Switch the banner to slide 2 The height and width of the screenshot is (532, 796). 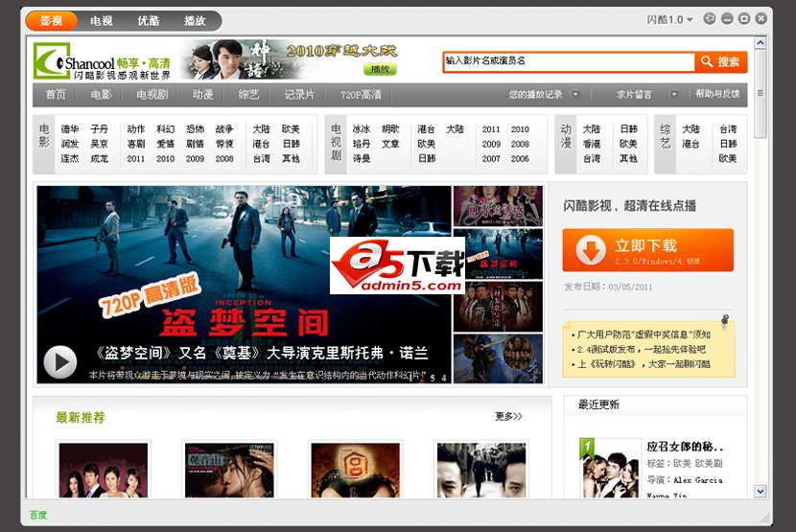421,378
